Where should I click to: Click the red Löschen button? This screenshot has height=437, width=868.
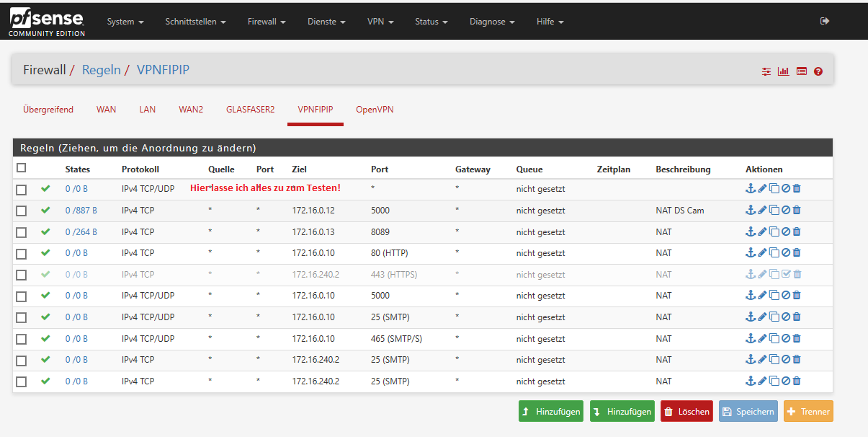[686, 412]
